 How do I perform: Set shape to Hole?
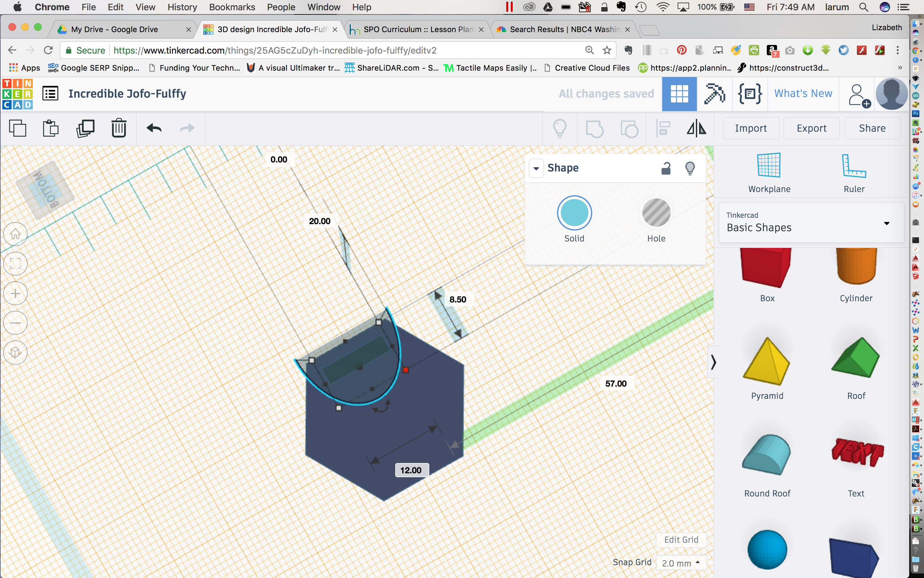click(656, 219)
